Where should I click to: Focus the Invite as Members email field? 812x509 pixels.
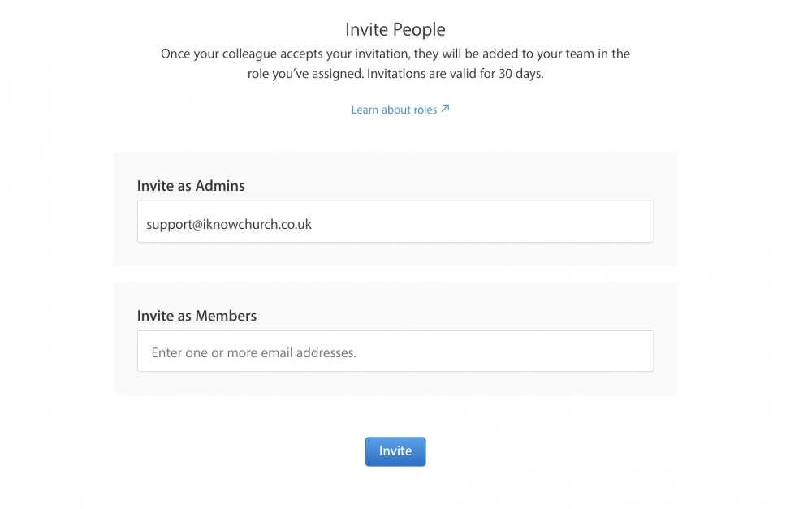(395, 351)
